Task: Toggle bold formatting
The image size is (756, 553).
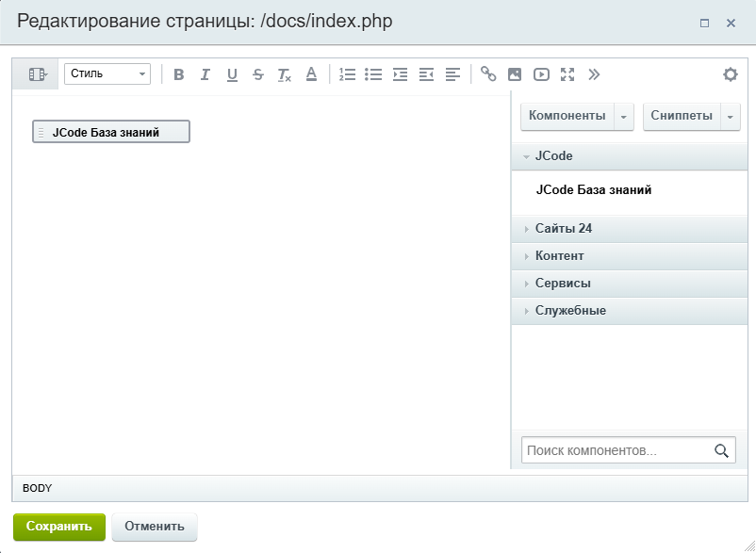Action: tap(179, 74)
